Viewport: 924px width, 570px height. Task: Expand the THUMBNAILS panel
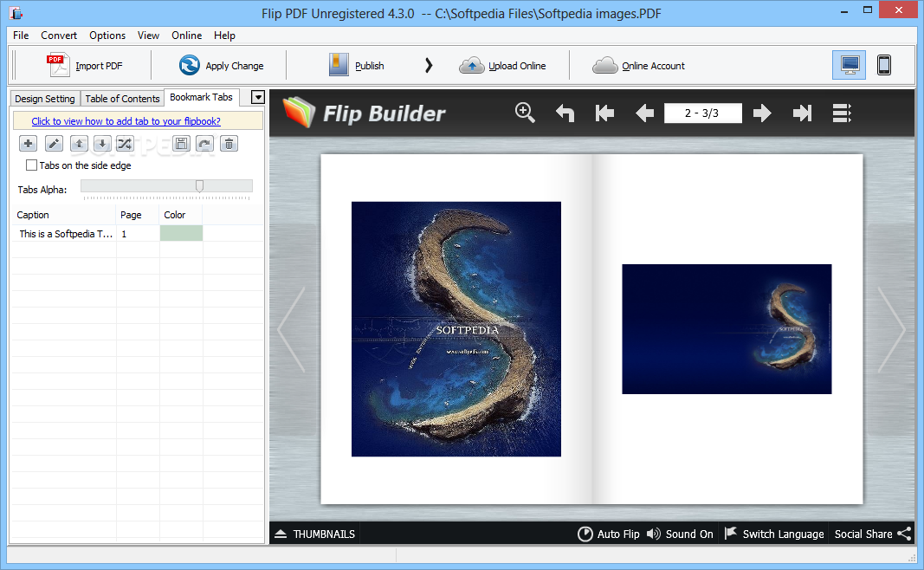pyautogui.click(x=314, y=534)
